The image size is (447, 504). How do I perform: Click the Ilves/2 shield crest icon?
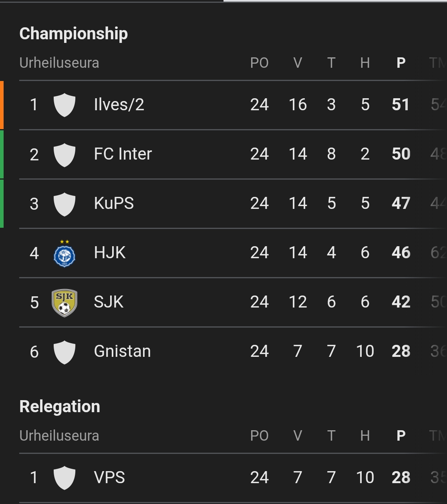pyautogui.click(x=64, y=105)
